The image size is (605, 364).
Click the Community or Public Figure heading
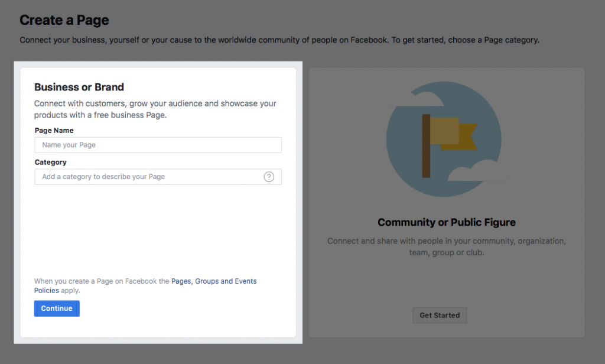point(447,222)
